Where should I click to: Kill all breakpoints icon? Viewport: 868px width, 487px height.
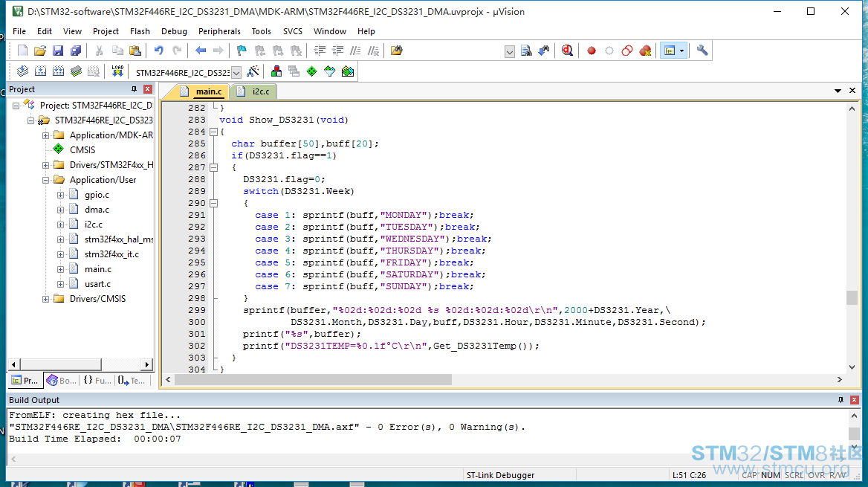tap(645, 51)
